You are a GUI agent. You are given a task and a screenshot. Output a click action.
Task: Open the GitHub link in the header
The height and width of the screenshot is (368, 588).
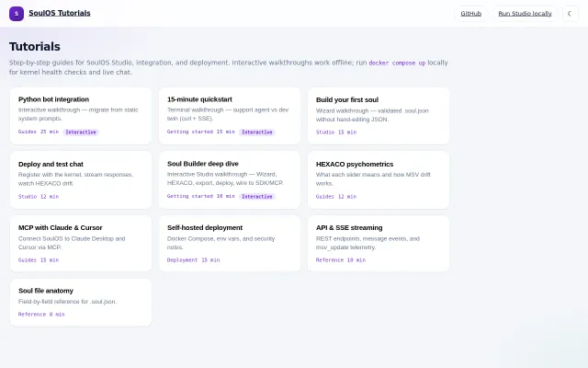[470, 14]
